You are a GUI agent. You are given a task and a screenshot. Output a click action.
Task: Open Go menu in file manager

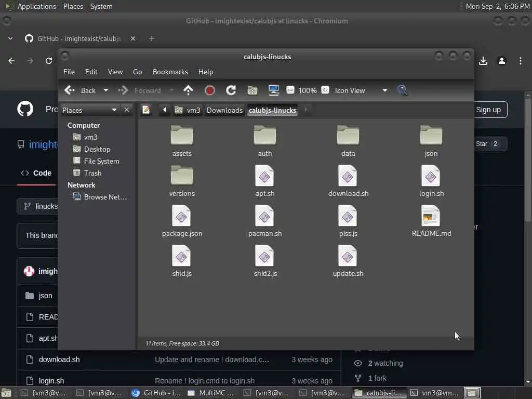137,72
